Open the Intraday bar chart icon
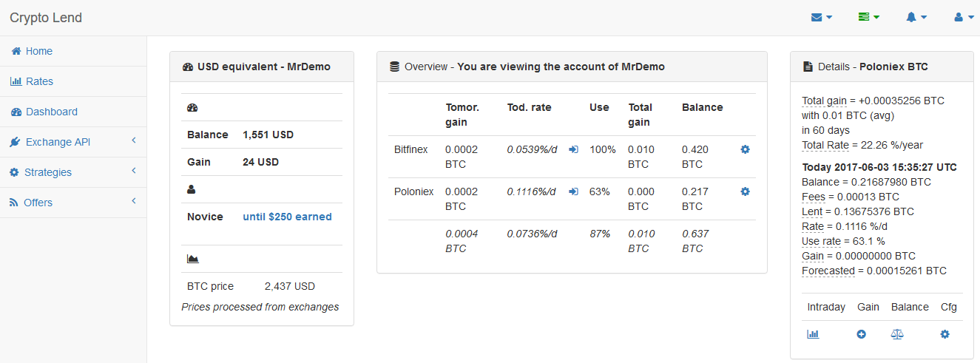The width and height of the screenshot is (980, 363). [x=813, y=334]
